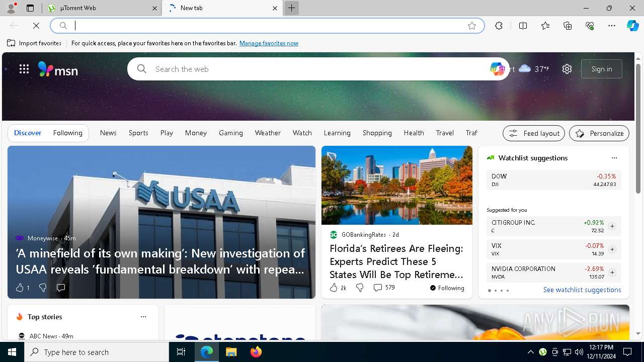Open the DOW index row
The height and width of the screenshot is (362, 644).
553,180
